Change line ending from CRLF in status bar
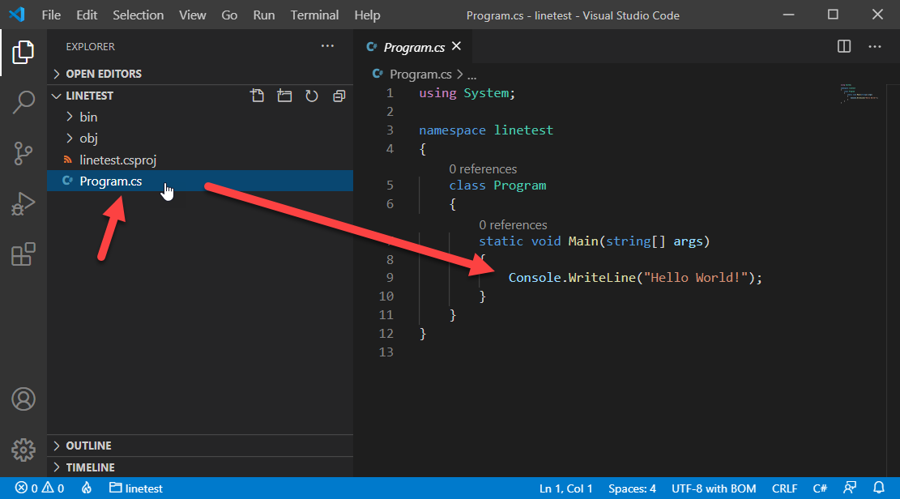Screen dimensions: 900x499 tap(784, 489)
